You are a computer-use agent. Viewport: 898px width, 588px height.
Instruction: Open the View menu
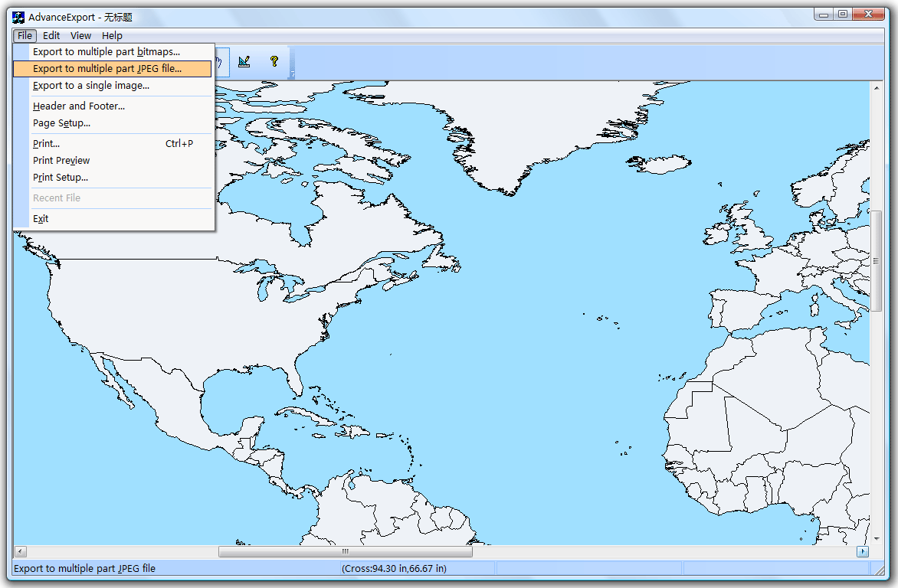(80, 35)
